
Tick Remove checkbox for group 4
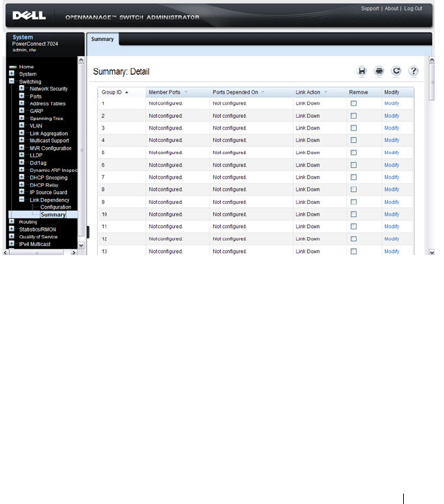[x=353, y=140]
